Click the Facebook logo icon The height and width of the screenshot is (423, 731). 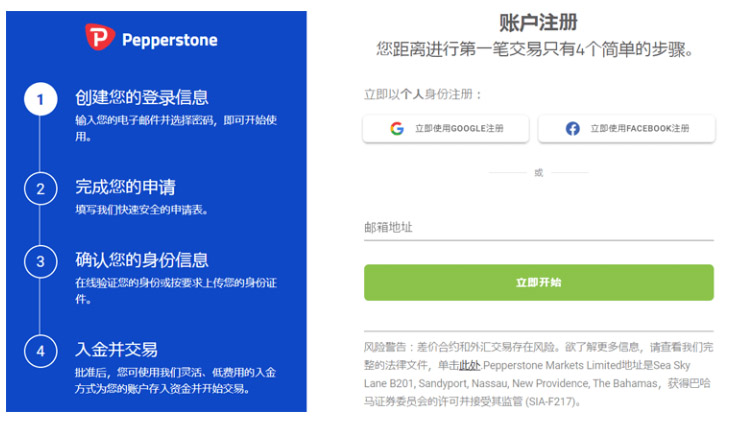pyautogui.click(x=572, y=128)
